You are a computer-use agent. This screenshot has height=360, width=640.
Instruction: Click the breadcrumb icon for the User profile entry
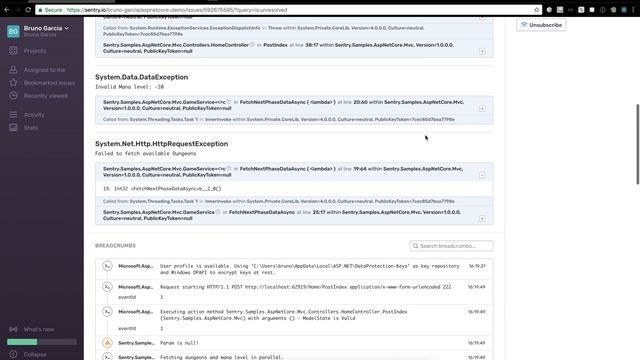tap(107, 266)
